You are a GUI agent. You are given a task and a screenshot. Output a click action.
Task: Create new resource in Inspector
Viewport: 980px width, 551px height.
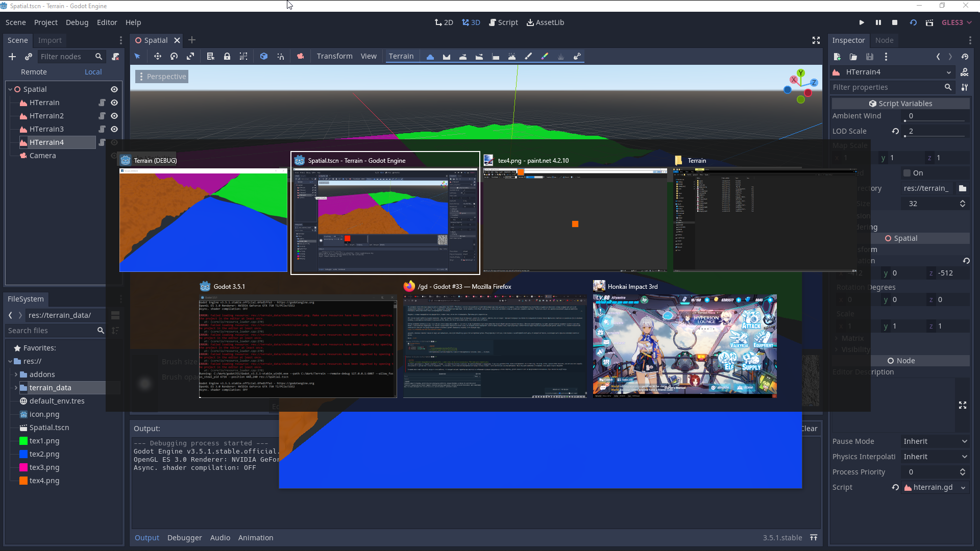pos(837,57)
